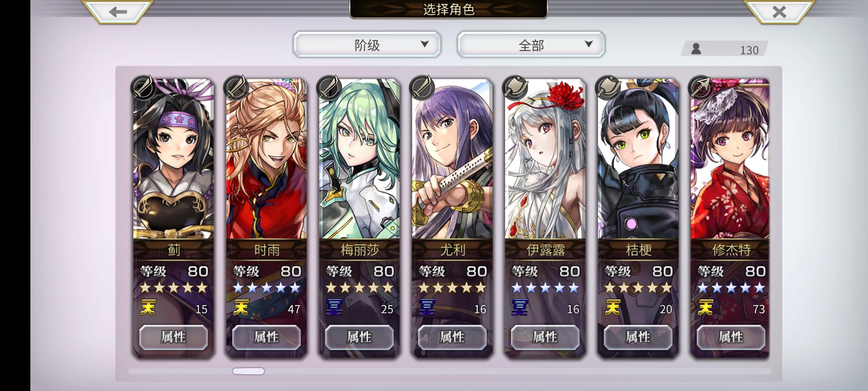The image size is (868, 391).
Task: Open 属性 for 修杰特
Action: click(731, 337)
